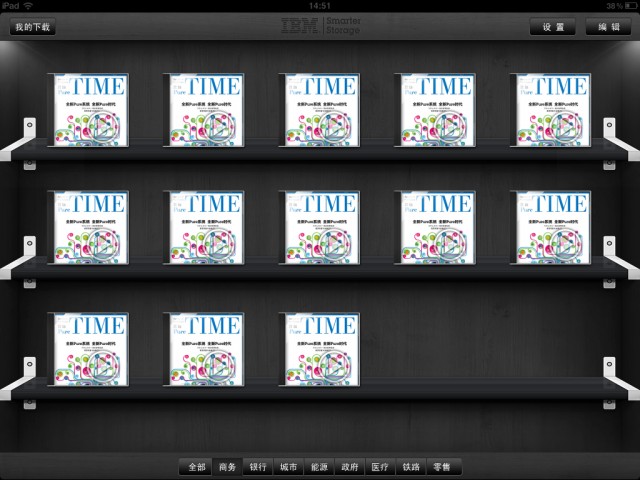The width and height of the screenshot is (640, 480).
Task: Select the 全部 category tab
Action: 196,467
